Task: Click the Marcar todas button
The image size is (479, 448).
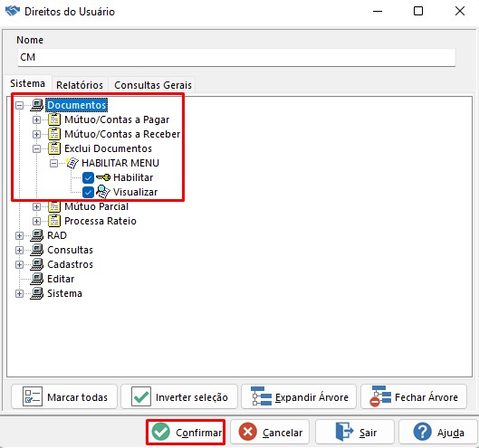Action: point(64,397)
